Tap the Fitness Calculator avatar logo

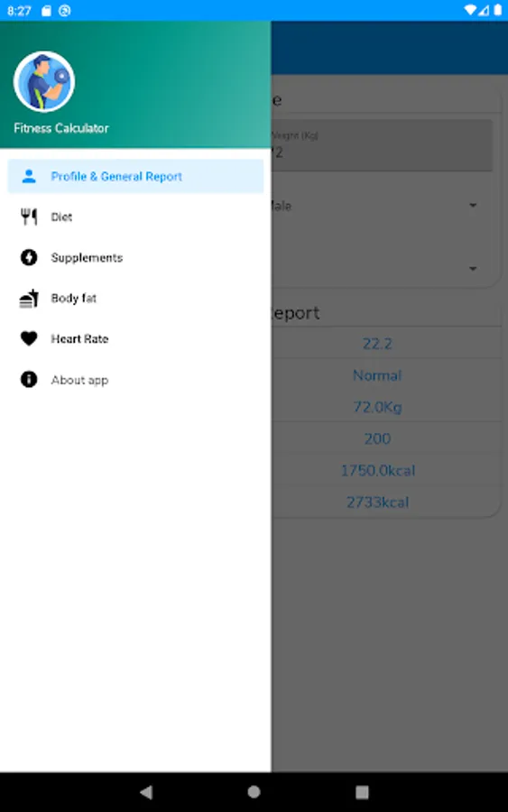tap(44, 82)
